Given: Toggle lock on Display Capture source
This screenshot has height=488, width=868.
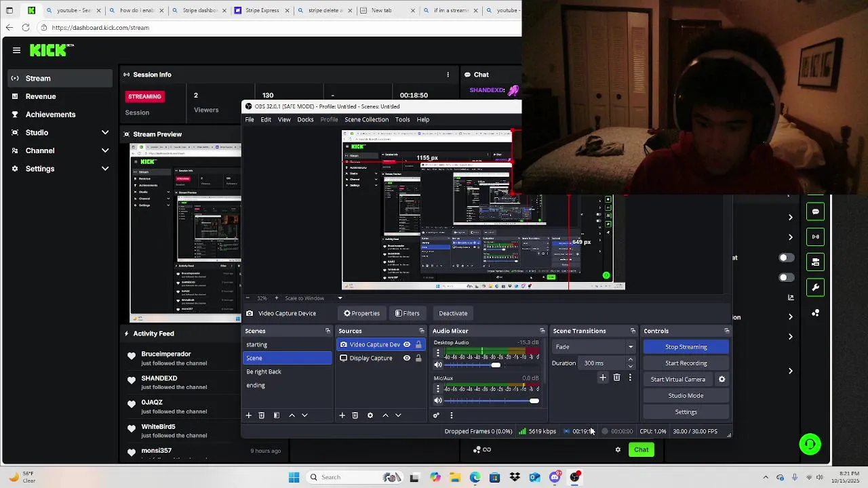Looking at the screenshot, I should pos(418,358).
